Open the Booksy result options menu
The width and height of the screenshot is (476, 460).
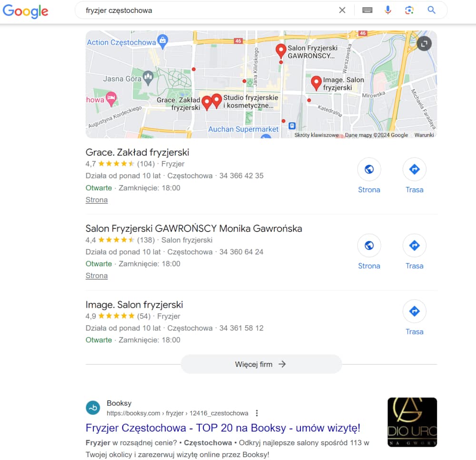257,413
